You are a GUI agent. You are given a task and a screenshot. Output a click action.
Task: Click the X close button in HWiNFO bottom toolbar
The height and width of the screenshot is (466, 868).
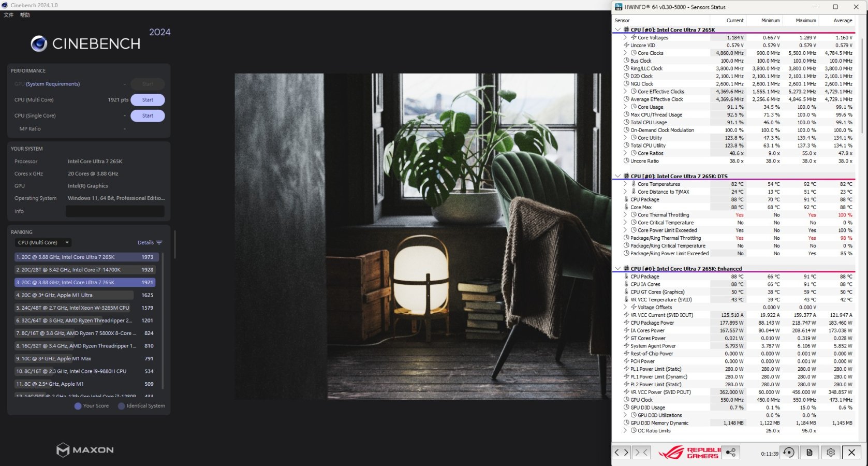(851, 453)
